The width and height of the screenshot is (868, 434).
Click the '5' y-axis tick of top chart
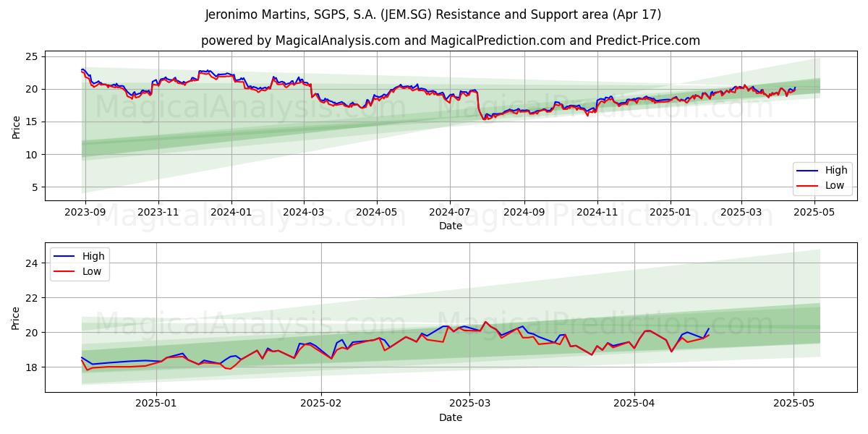tap(35, 187)
